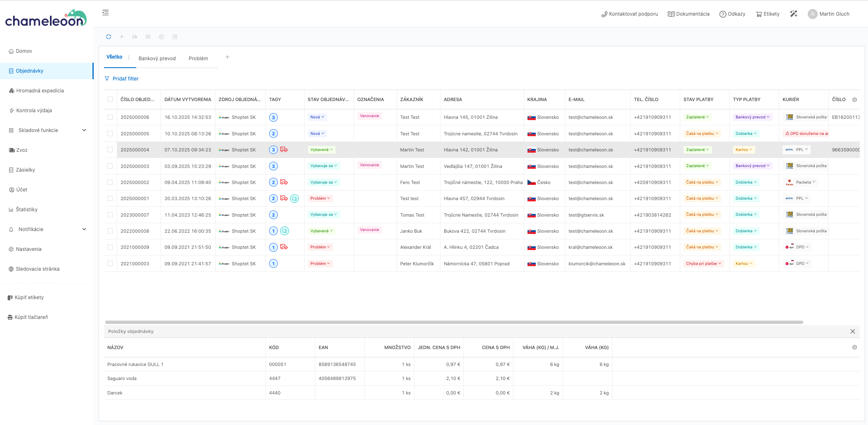Click the Pridať filter link

coord(125,79)
